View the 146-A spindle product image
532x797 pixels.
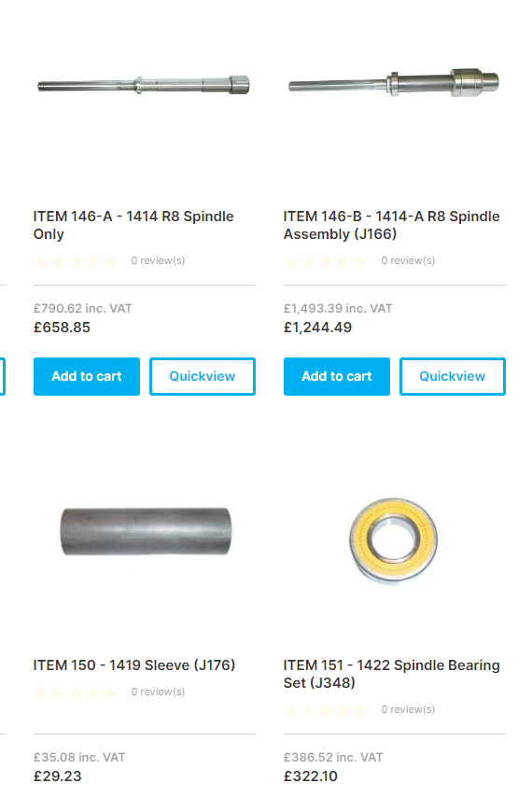tap(144, 85)
